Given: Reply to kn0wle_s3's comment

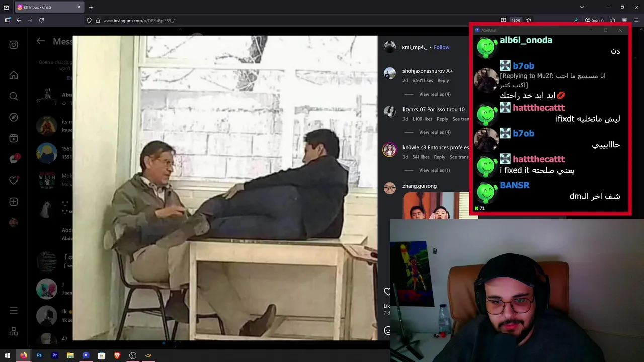Looking at the screenshot, I should 440,157.
